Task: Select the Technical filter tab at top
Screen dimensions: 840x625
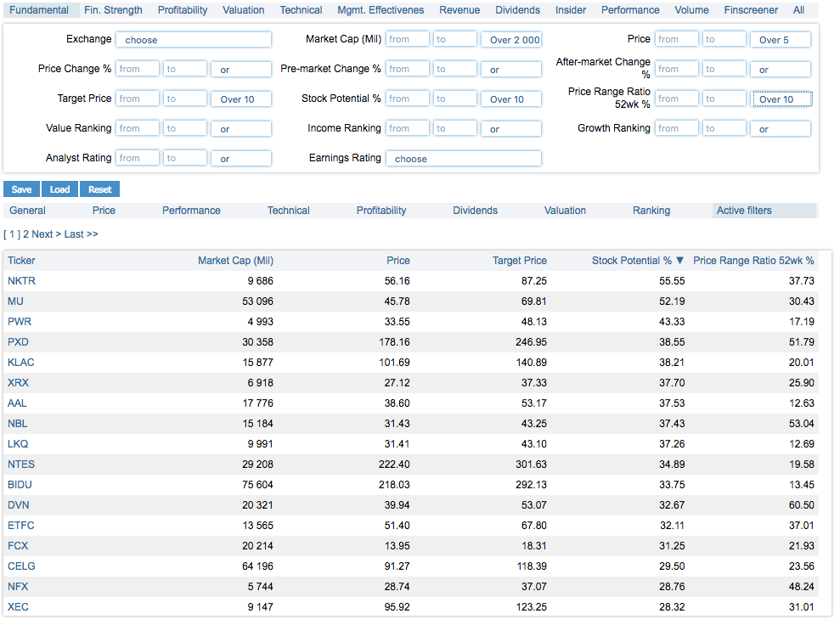Action: 301,10
